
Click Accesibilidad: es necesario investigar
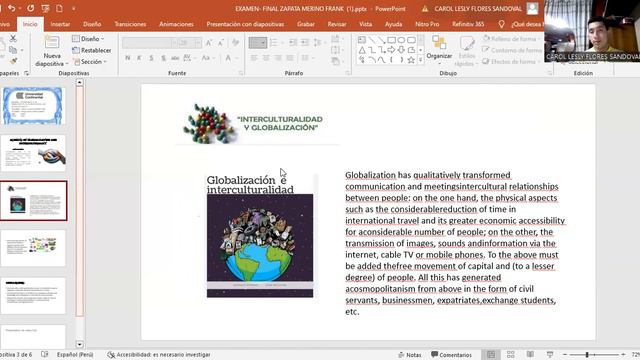(x=159, y=355)
